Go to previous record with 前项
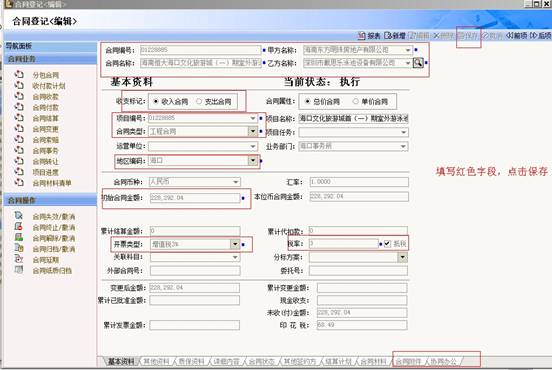 pyautogui.click(x=517, y=36)
